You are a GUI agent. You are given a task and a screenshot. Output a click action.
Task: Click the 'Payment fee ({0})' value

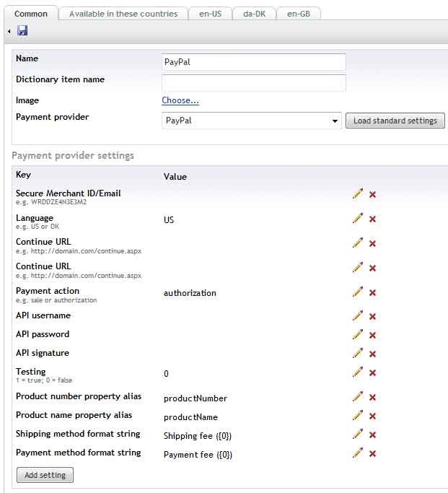[x=198, y=455]
